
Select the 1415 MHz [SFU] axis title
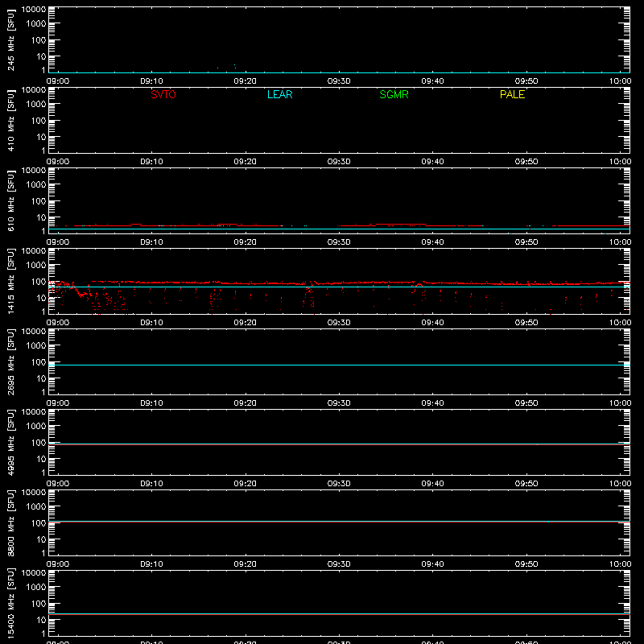pyautogui.click(x=10, y=281)
